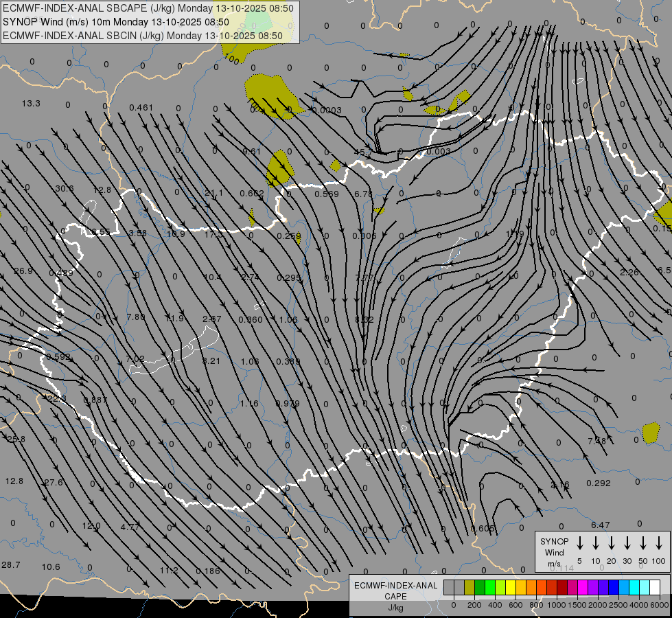This screenshot has width=672, height=618.
Task: Click the map value 0.0003
Action: point(327,111)
